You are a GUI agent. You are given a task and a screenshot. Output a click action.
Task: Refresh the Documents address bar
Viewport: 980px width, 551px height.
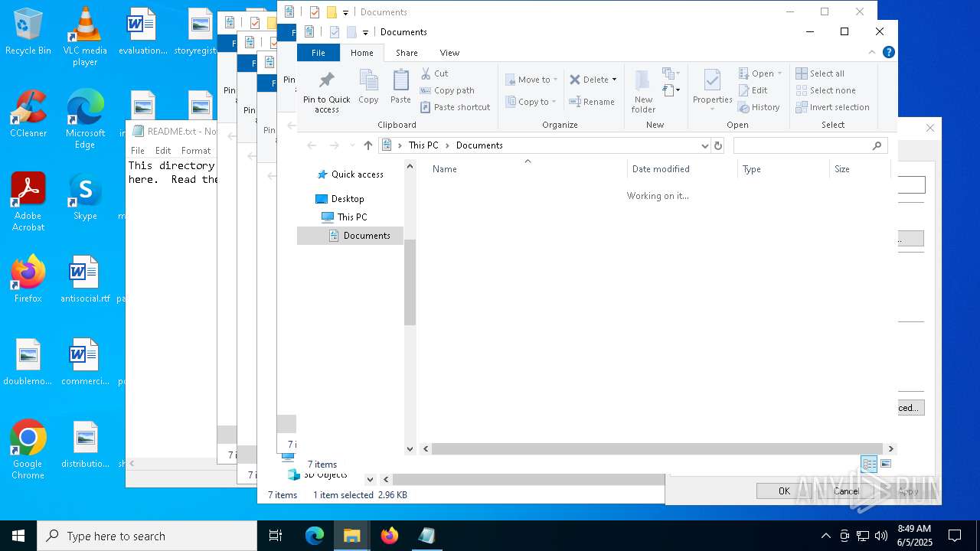718,145
